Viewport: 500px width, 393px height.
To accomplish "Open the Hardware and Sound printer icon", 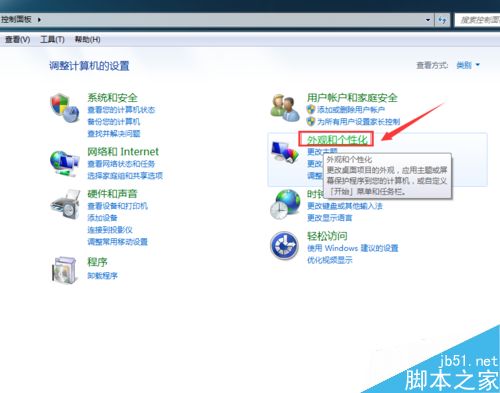I will point(65,204).
